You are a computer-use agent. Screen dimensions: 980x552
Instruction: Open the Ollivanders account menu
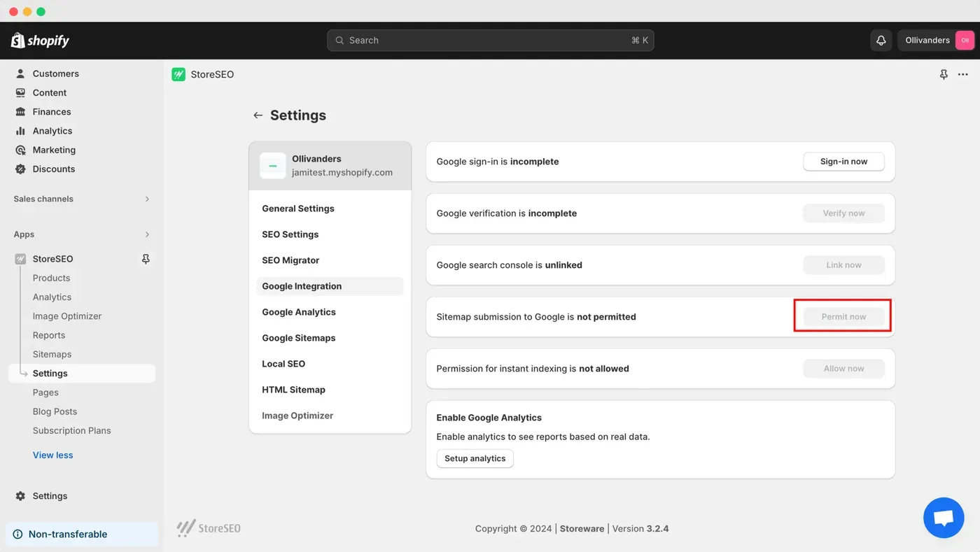[937, 41]
